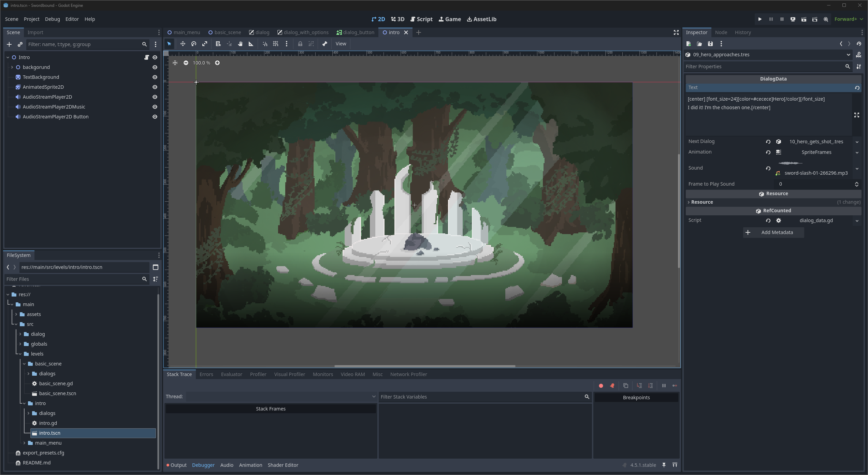The image size is (868, 475).
Task: Open the Next Dialog resource dropdown
Action: [857, 142]
